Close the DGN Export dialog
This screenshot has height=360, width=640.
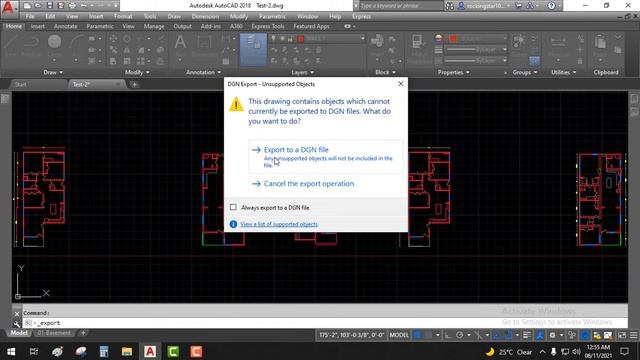(x=400, y=84)
